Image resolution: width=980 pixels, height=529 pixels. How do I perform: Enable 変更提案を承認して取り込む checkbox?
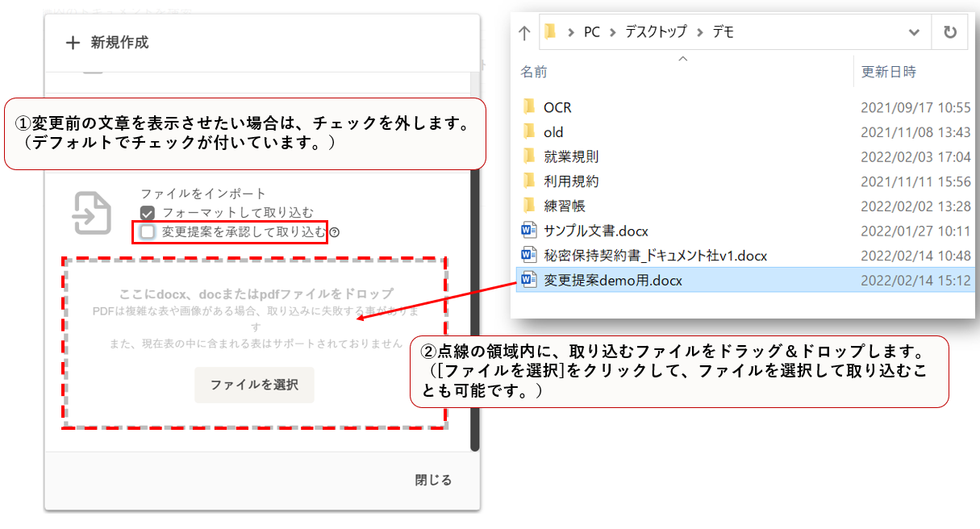pos(147,232)
